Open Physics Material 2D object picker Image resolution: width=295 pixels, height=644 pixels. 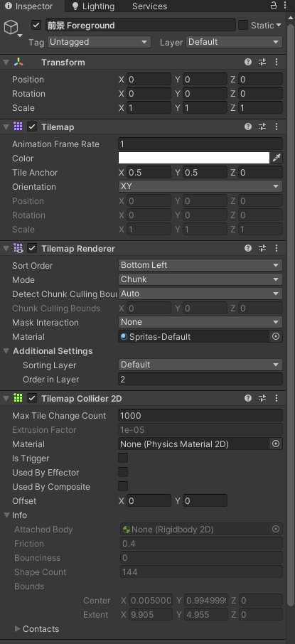[276, 444]
